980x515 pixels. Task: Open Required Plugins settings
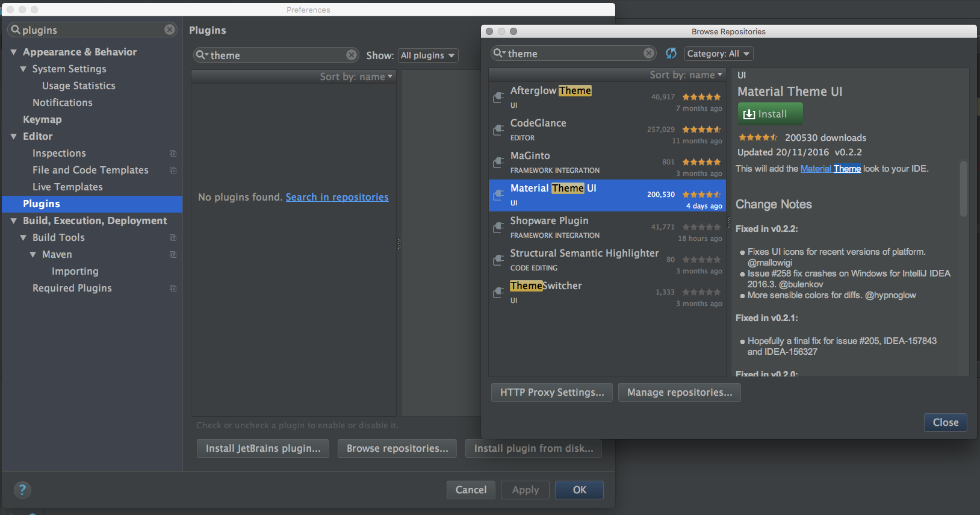click(72, 289)
